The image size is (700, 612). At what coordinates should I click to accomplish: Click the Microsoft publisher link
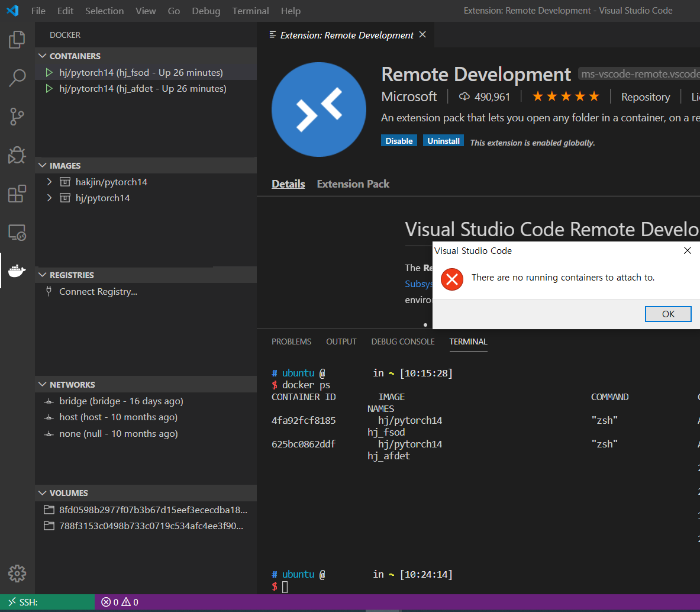(x=409, y=96)
